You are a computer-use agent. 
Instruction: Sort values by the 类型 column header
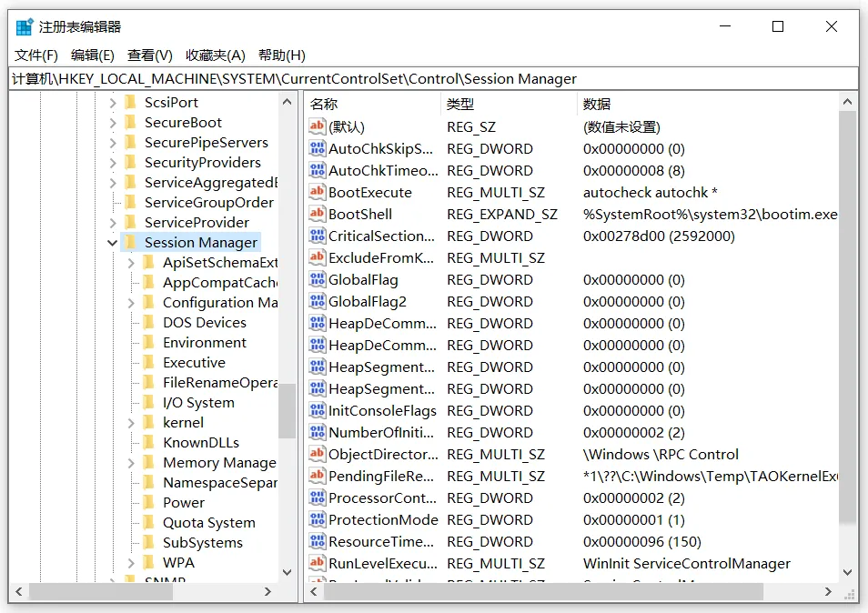(x=510, y=104)
